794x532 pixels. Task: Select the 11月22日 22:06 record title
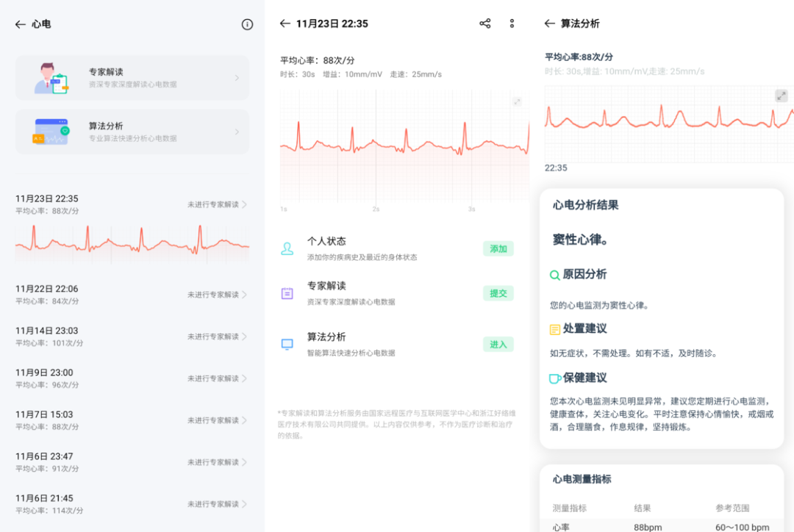click(46, 289)
